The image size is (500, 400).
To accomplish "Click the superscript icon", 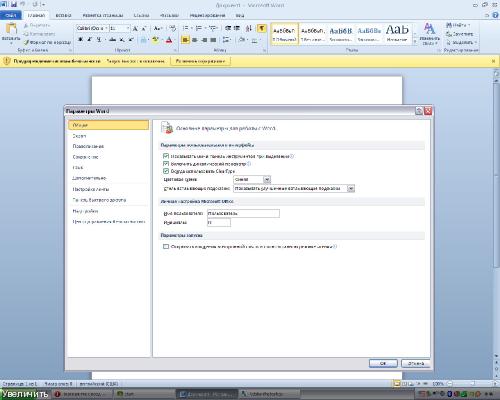I will click(x=131, y=40).
